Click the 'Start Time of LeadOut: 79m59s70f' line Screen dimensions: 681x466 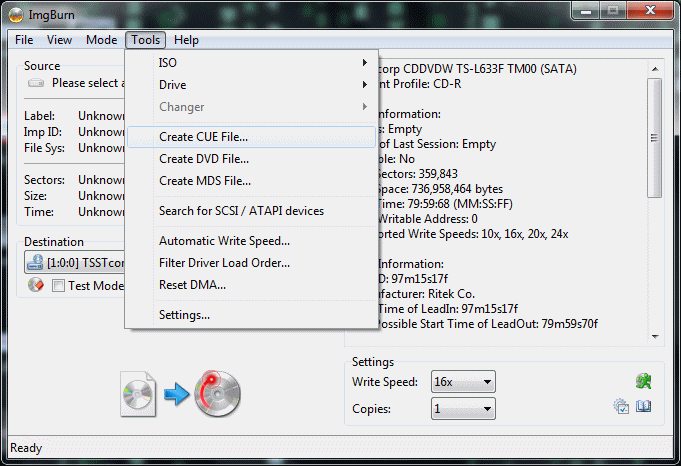[488, 324]
